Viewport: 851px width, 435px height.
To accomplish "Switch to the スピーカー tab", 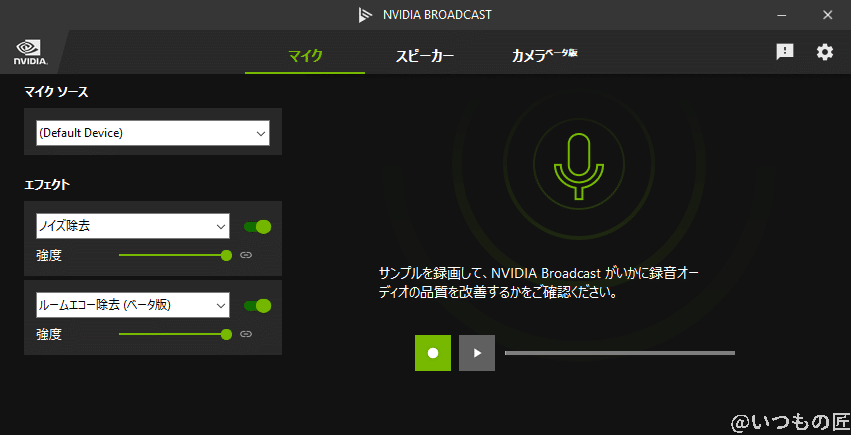I will (x=424, y=56).
